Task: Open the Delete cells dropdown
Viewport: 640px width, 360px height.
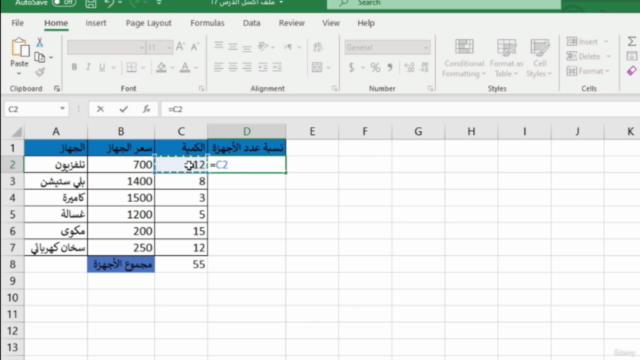Action: 609,56
